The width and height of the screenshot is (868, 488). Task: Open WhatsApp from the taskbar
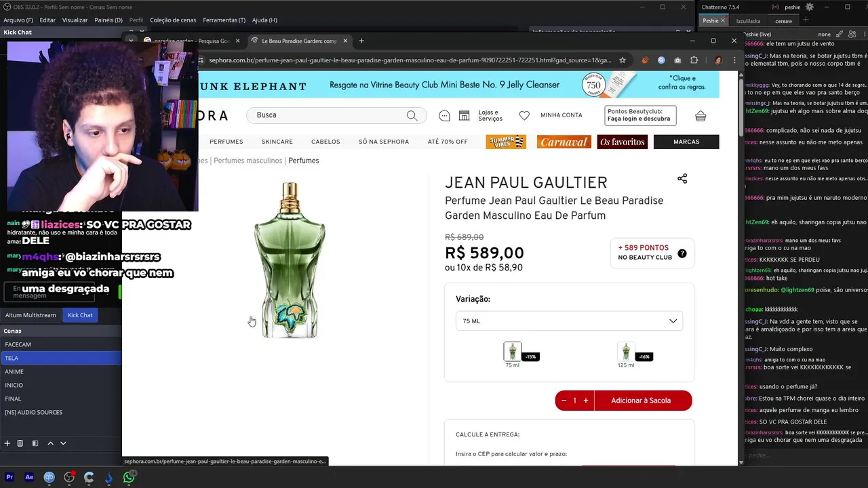(x=129, y=477)
